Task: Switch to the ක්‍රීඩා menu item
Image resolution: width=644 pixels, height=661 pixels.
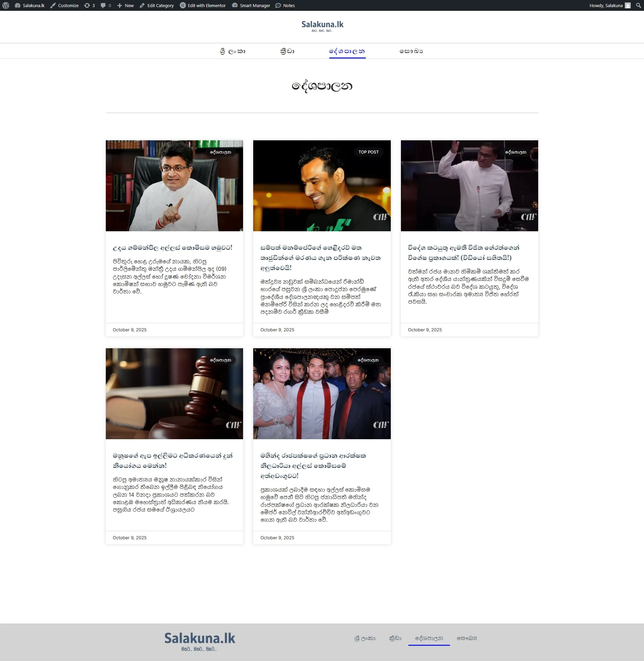Action: [x=287, y=51]
